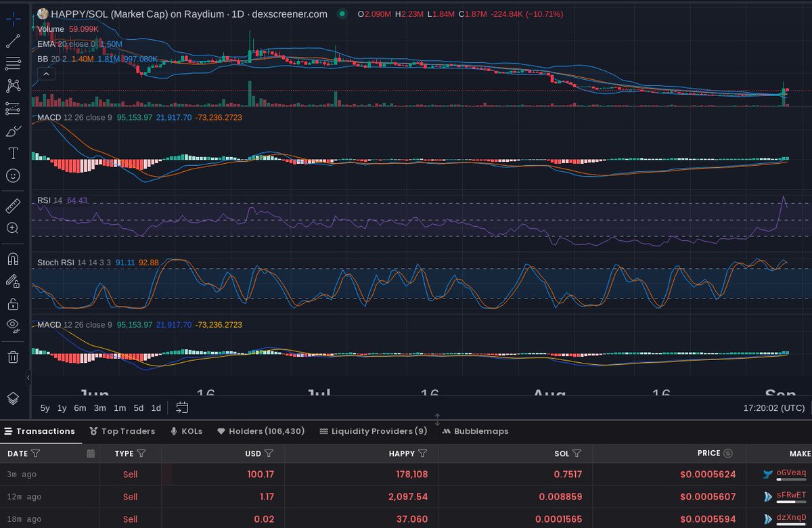Click the HAPPY token logo in chart title
Viewport: 812px width, 528px height.
tap(43, 14)
